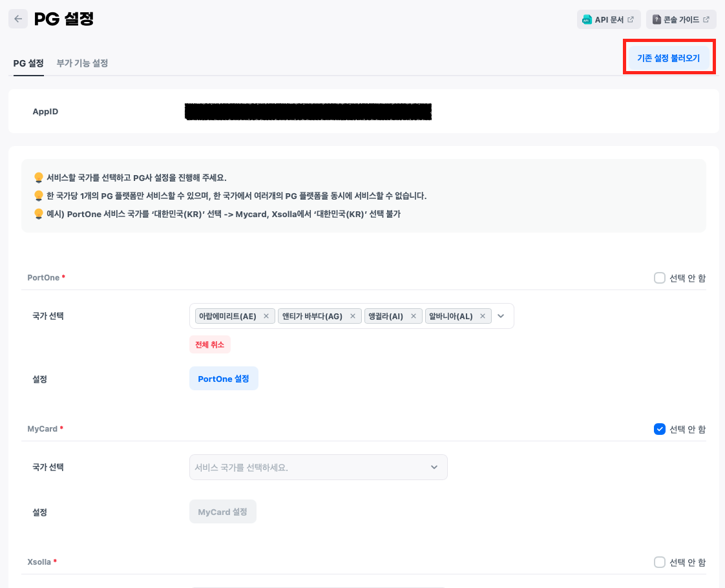Remove the 아랍에미리트(AE) country tag
725x588 pixels.
click(x=266, y=316)
